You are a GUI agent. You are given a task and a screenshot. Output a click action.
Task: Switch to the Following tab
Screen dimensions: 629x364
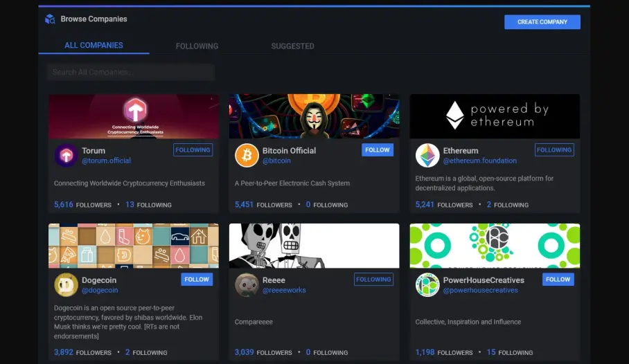pyautogui.click(x=197, y=46)
